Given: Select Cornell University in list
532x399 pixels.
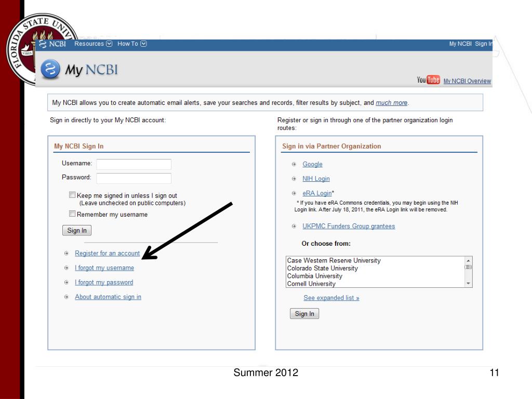Looking at the screenshot, I should [311, 284].
